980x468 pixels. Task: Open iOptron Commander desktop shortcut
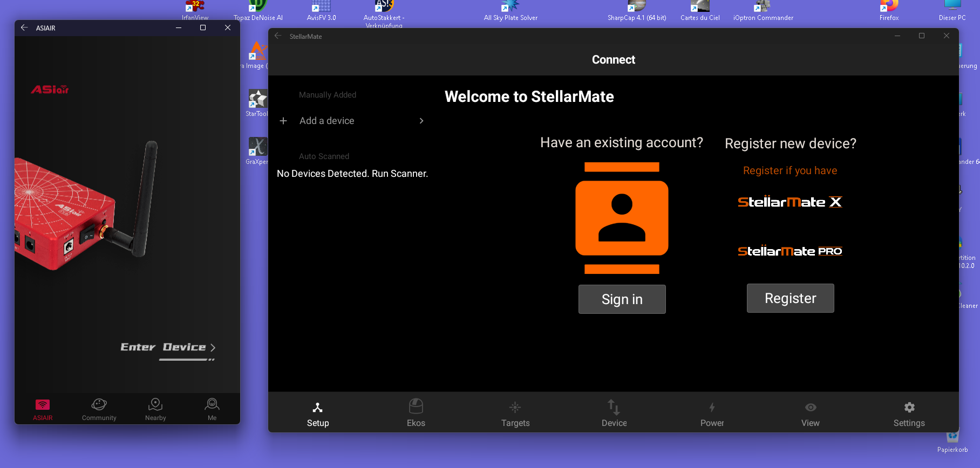pyautogui.click(x=763, y=11)
